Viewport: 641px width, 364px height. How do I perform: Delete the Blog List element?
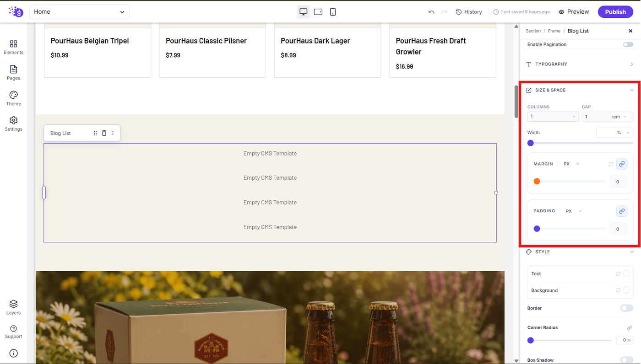[x=104, y=133]
